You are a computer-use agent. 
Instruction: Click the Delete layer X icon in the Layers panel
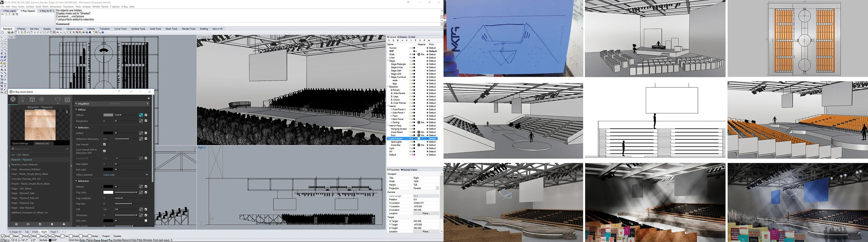pos(398,40)
